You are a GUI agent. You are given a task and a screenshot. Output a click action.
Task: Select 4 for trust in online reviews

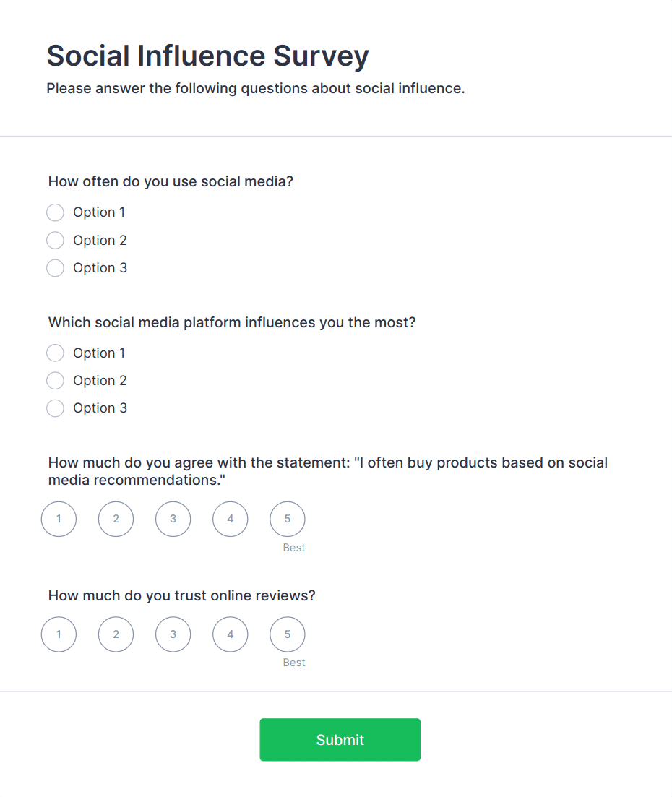tap(230, 634)
